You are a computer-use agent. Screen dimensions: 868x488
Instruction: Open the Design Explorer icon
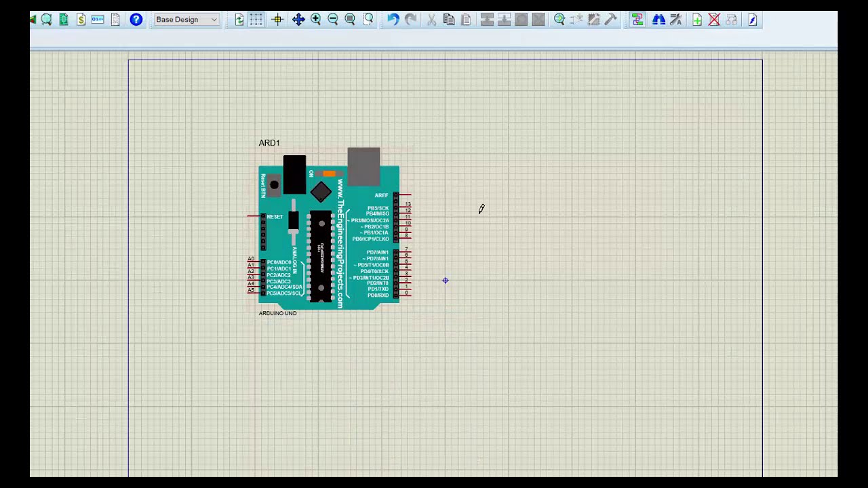(x=47, y=20)
